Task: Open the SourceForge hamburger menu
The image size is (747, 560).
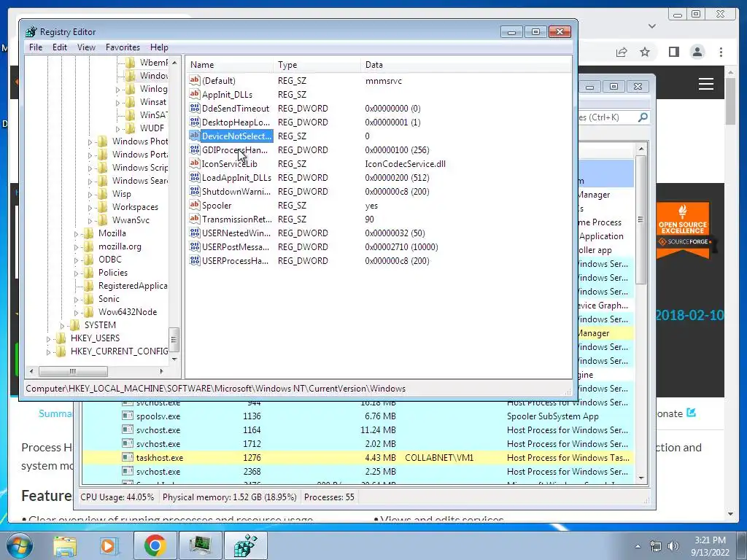Action: pos(706,85)
